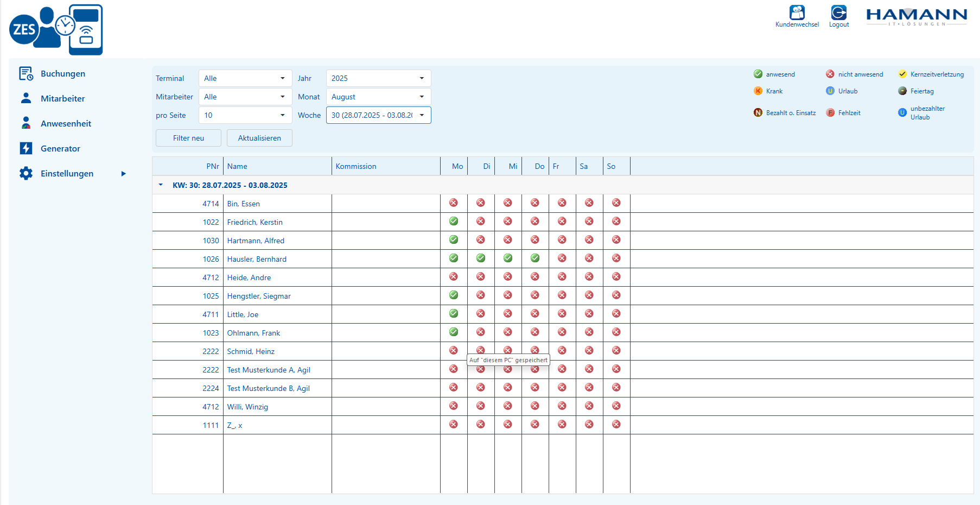
Task: Open Buchungen in the sidebar
Action: pyautogui.click(x=63, y=73)
